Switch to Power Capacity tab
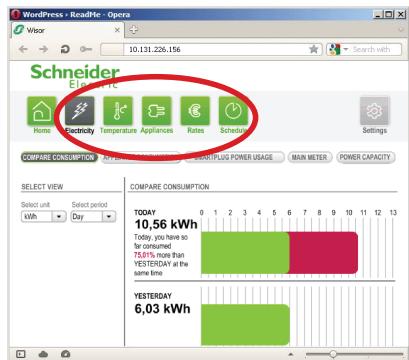The width and height of the screenshot is (409, 360). pos(365,157)
